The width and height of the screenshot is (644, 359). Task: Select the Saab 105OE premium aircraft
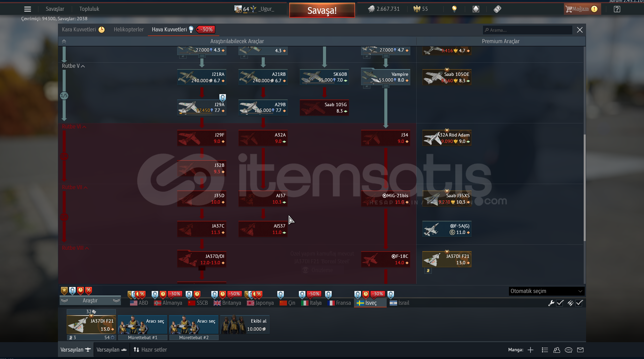pos(447,77)
